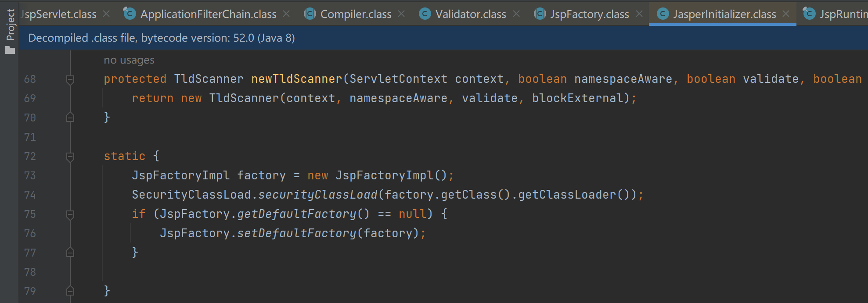The height and width of the screenshot is (303, 868).
Task: Click line number 74 in gutter
Action: pyautogui.click(x=30, y=195)
